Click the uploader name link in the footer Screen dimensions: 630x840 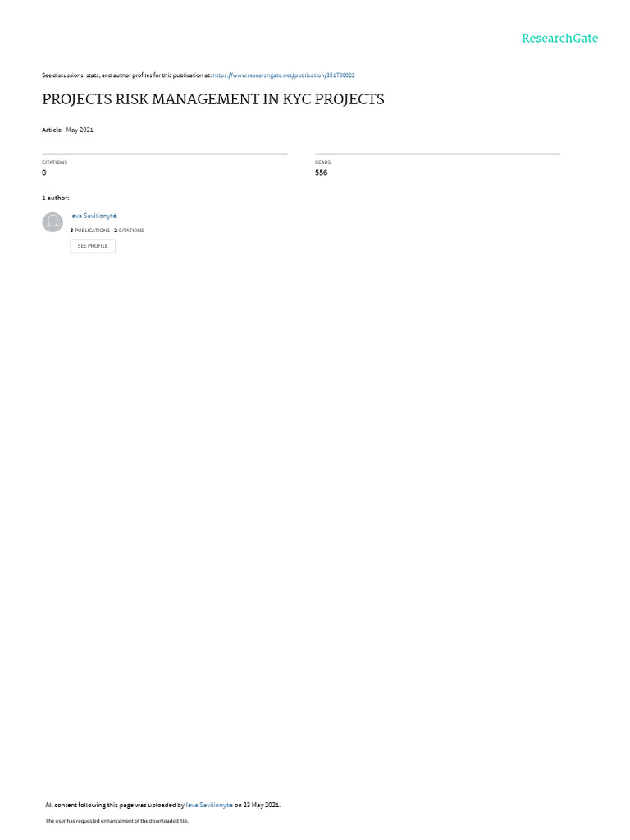pos(209,805)
